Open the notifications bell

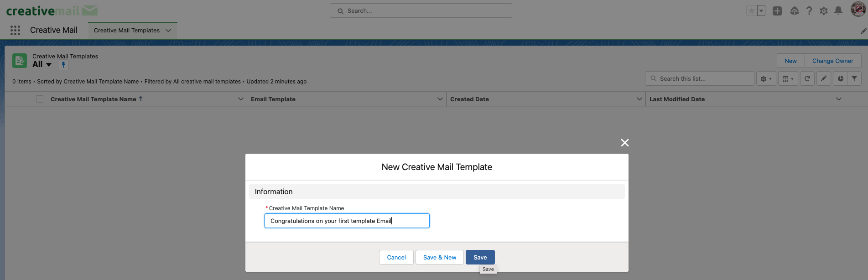(838, 10)
